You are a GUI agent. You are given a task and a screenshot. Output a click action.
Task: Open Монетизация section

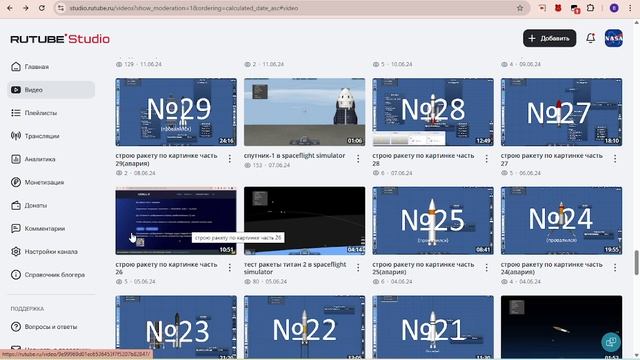pos(51,182)
